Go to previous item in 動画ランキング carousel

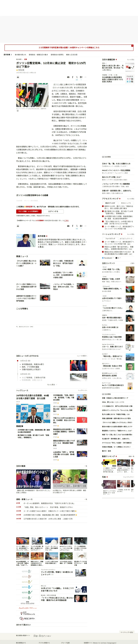pyautogui.click(x=103, y=463)
